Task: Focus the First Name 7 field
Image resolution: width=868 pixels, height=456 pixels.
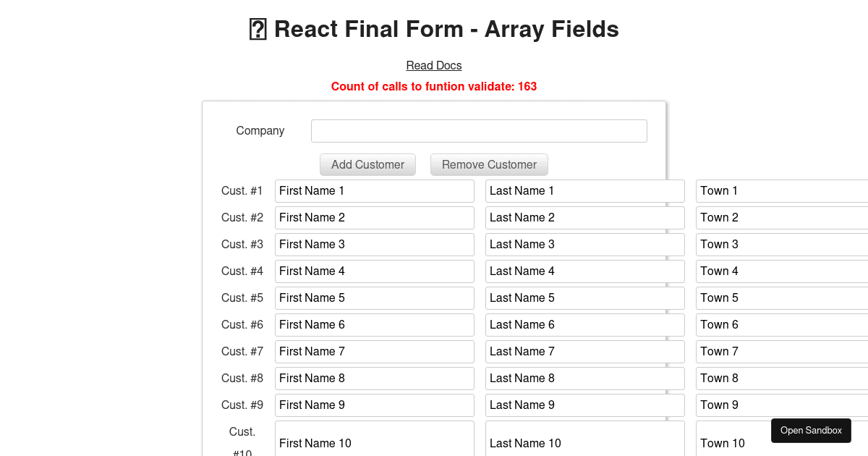Action: (375, 352)
